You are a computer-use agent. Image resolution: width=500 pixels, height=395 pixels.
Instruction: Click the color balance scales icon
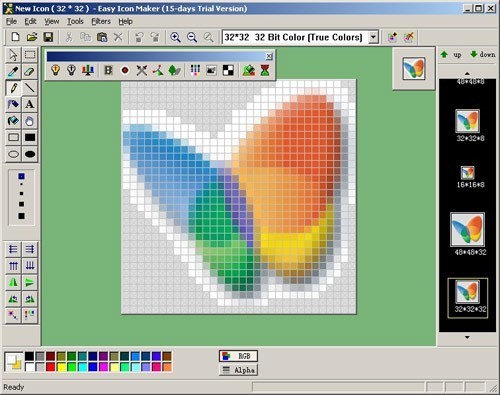[88, 70]
